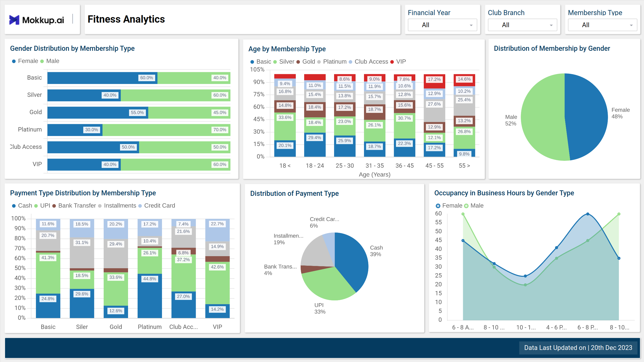Screen dimensions: 644x362
Task: Click the Platinum legend item in Age chart
Action: click(332, 62)
